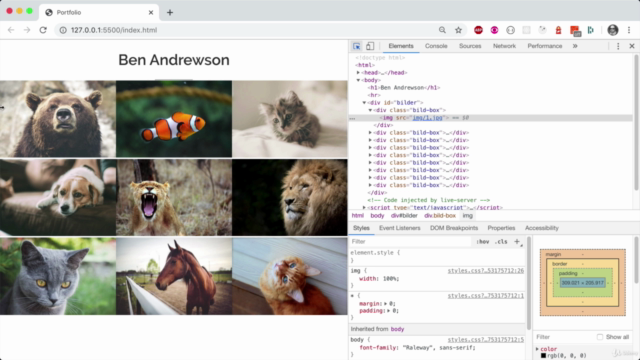This screenshot has height=360, width=640.
Task: Open the red lock extension icon
Action: [x=558, y=30]
